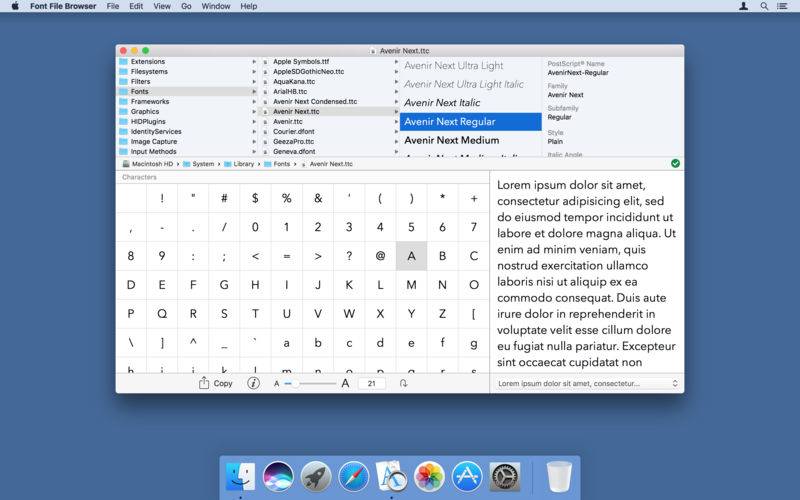
Task: Select Avenir Next Ultra Light Italic
Action: click(x=464, y=84)
